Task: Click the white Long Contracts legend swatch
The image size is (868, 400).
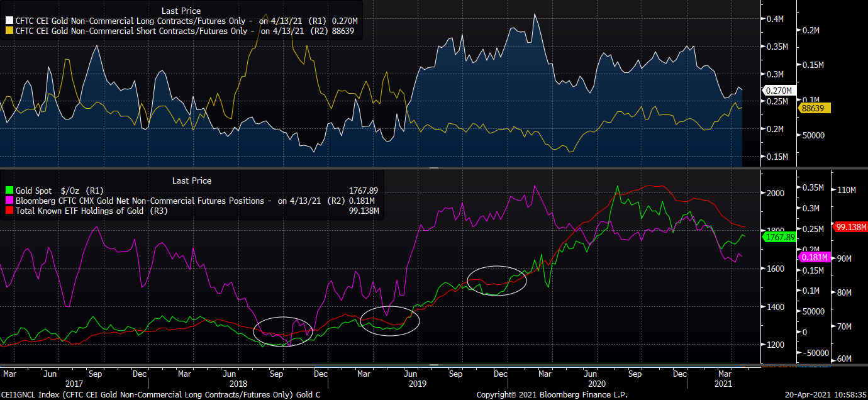Action: pos(8,21)
